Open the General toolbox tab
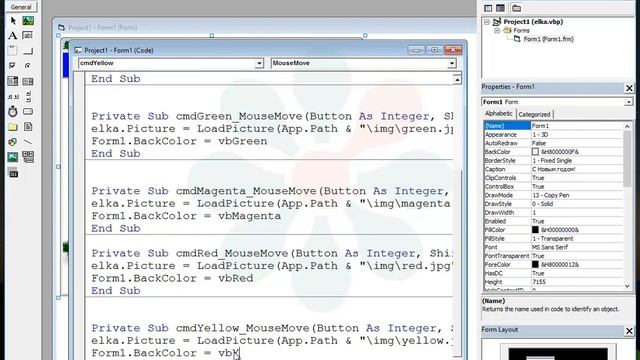Image resolution: width=640 pixels, height=360 pixels. pyautogui.click(x=21, y=7)
